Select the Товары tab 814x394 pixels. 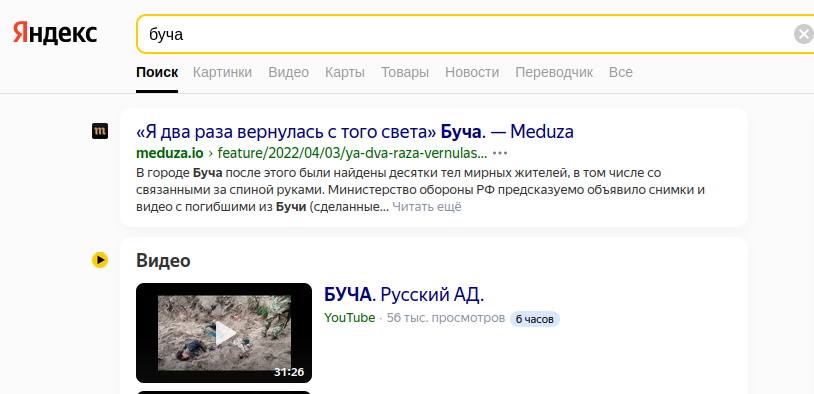coord(405,72)
